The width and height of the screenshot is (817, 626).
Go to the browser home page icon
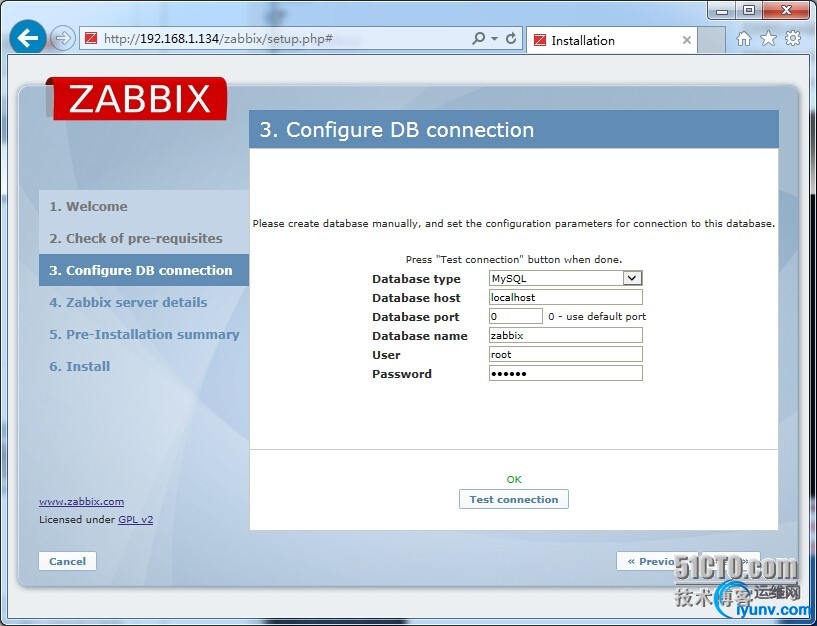pyautogui.click(x=744, y=39)
